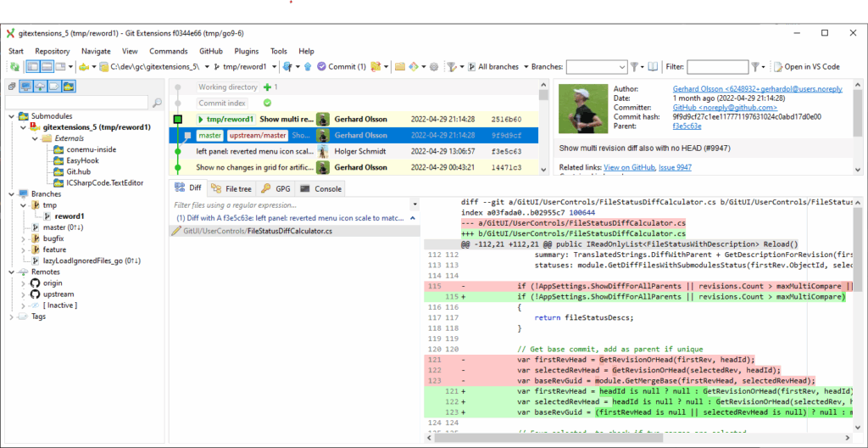This screenshot has height=448, width=868.
Task: Toggle the Submodules (submarine) left panel button
Action: click(x=69, y=87)
